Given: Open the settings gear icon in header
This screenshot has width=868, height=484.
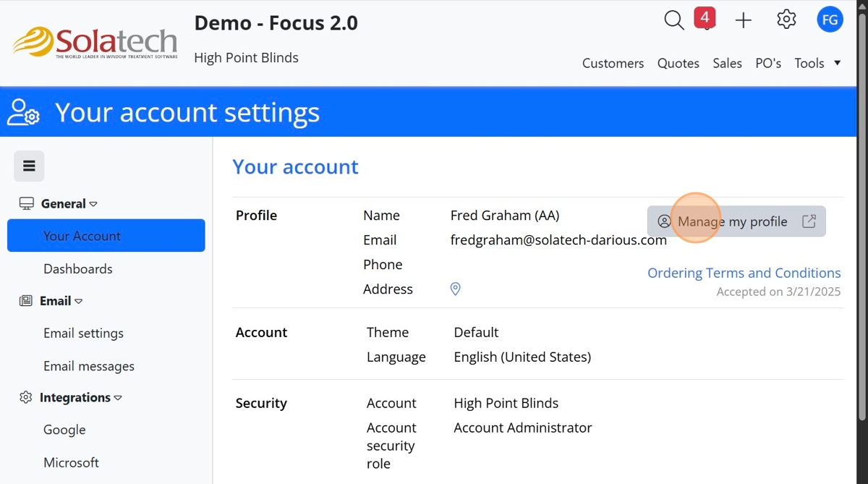Looking at the screenshot, I should [786, 20].
